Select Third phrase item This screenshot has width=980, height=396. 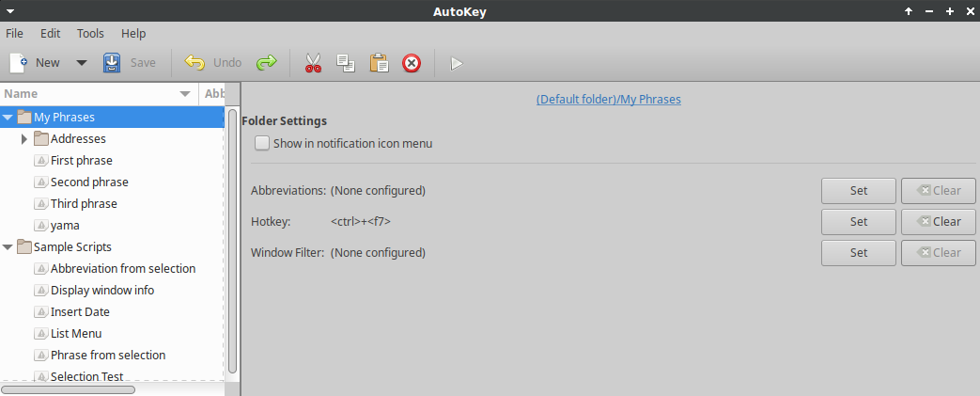(84, 204)
